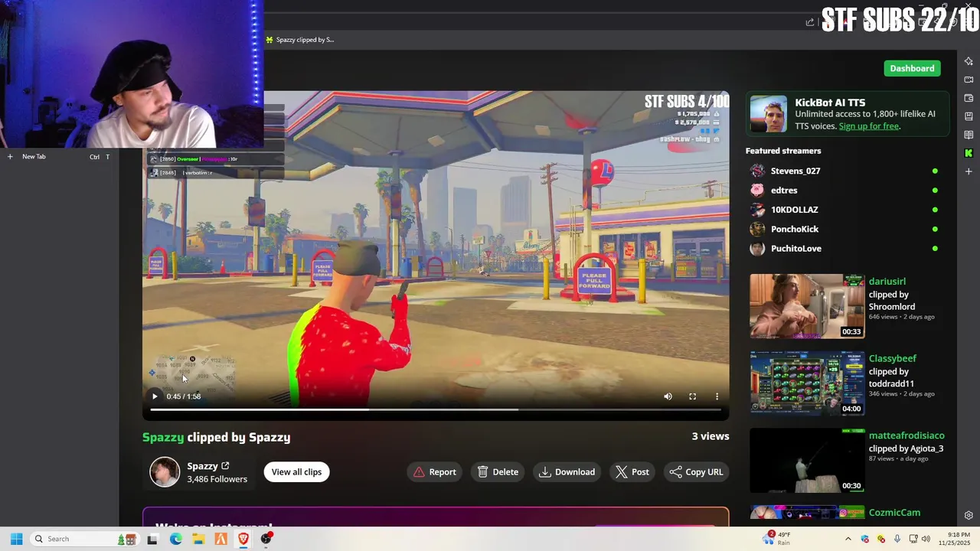Open dariusirl clip thumbnail
The height and width of the screenshot is (551, 980).
click(x=807, y=306)
